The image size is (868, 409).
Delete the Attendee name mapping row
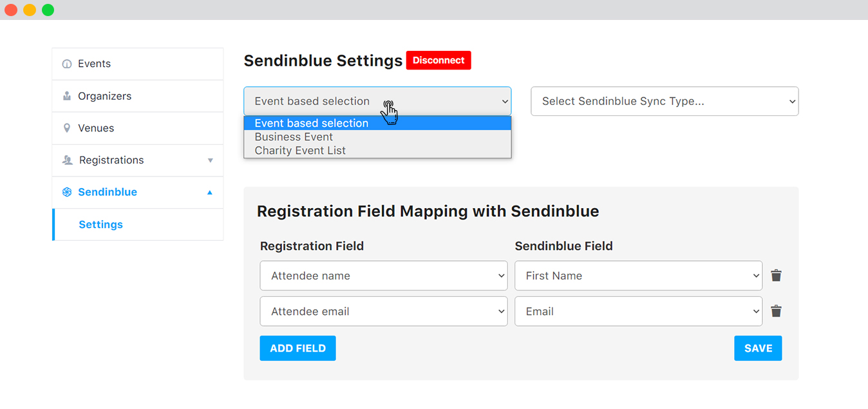777,276
